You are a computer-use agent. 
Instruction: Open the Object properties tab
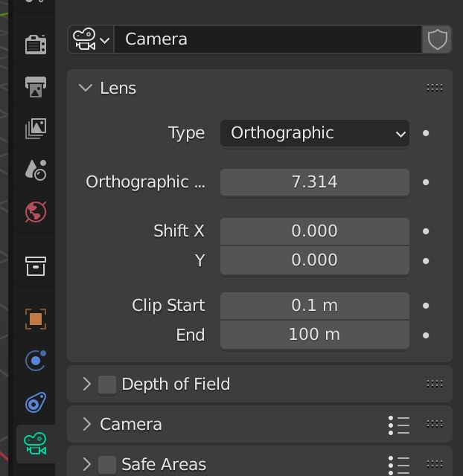tap(35, 319)
